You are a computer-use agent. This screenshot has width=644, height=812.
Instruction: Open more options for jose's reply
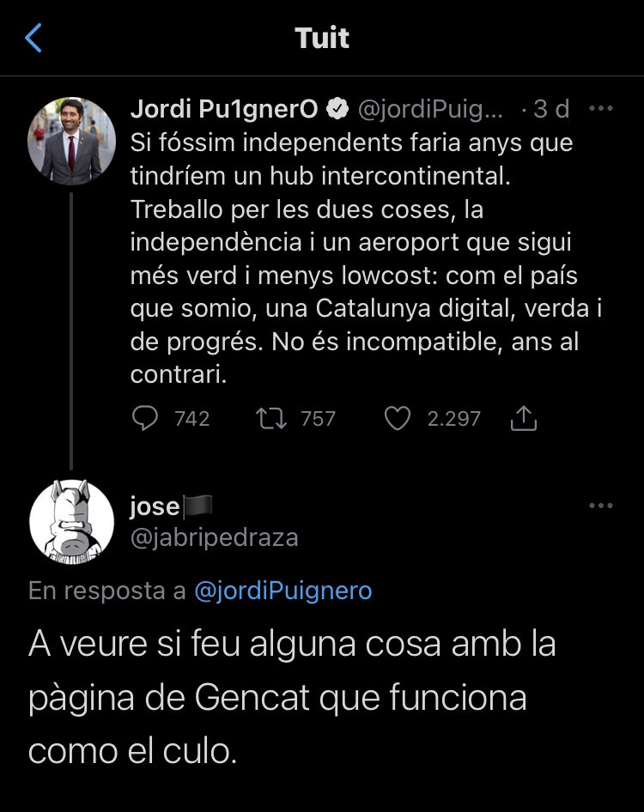point(600,506)
